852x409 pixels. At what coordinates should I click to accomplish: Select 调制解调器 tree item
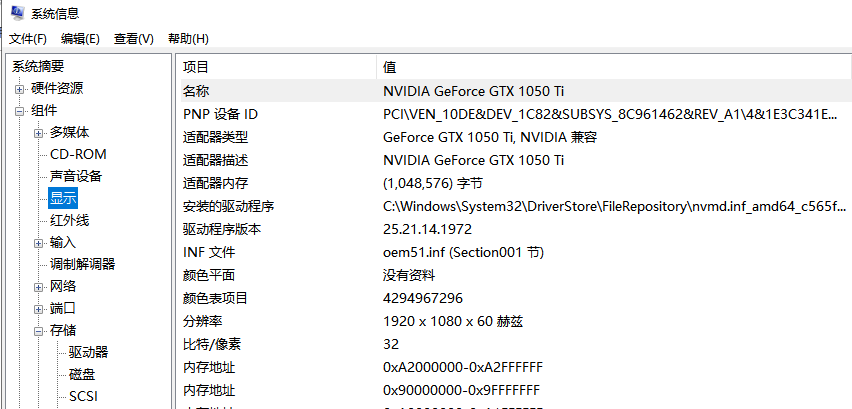(x=82, y=264)
